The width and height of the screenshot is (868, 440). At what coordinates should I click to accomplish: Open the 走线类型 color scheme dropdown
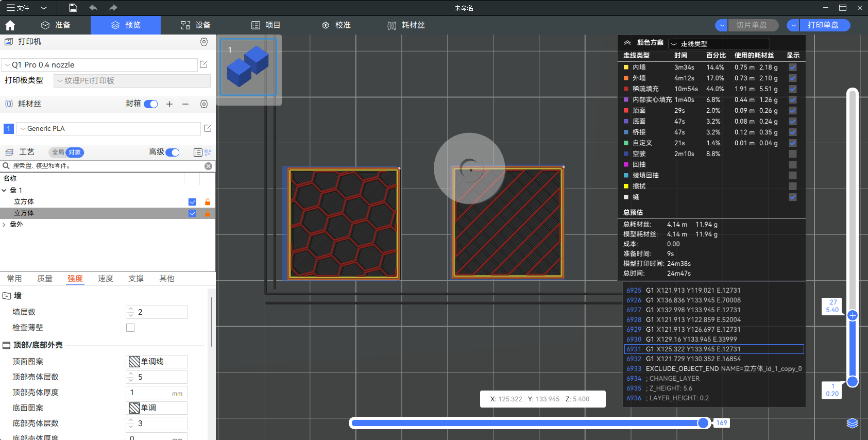click(x=719, y=44)
